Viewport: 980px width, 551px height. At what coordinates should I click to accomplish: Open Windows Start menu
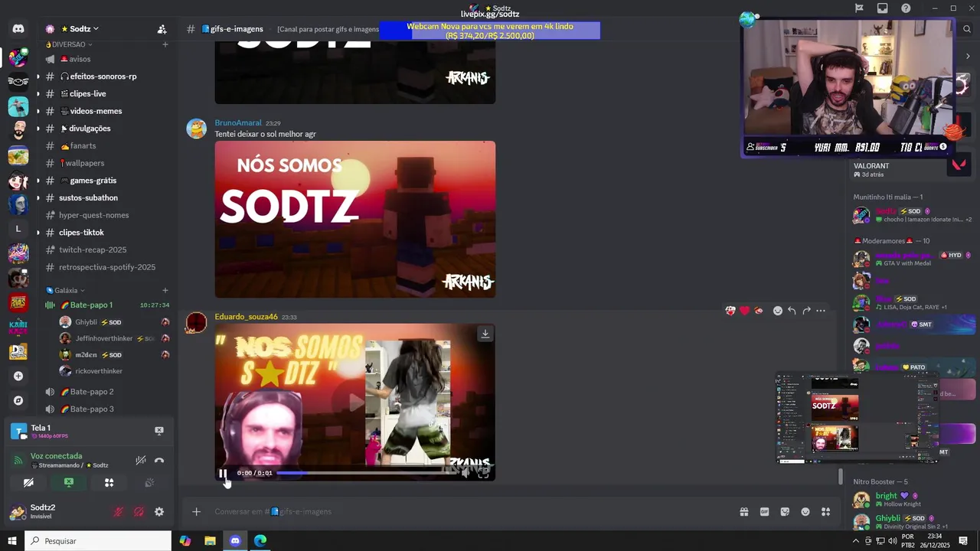(11, 541)
